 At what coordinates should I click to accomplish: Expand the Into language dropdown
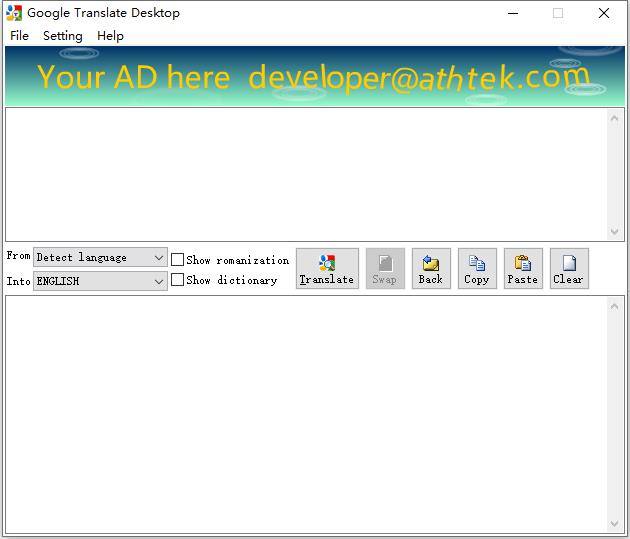pyautogui.click(x=100, y=281)
